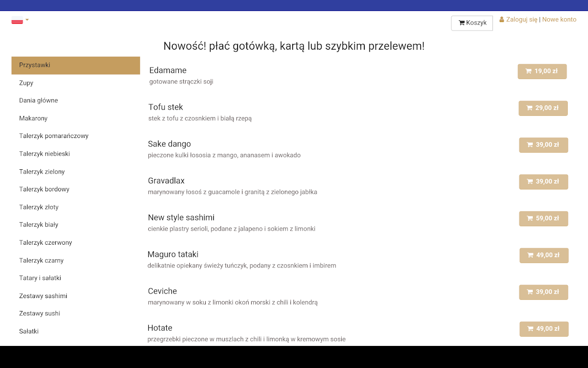Image resolution: width=588 pixels, height=368 pixels.
Task: Open Talerzyk zielony category
Action: 76,172
